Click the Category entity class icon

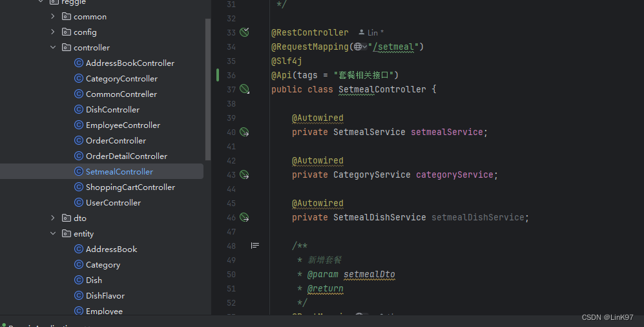click(78, 264)
